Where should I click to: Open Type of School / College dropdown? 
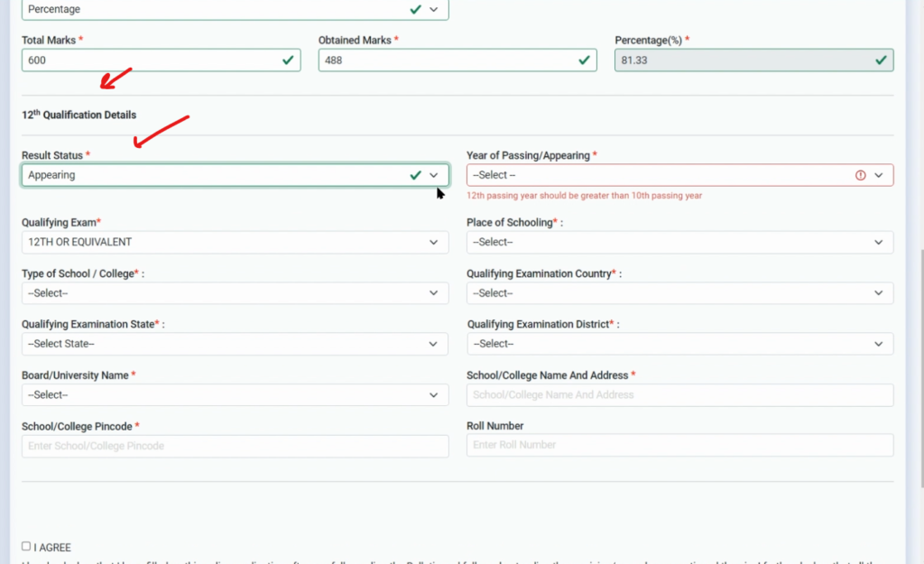[x=235, y=293]
